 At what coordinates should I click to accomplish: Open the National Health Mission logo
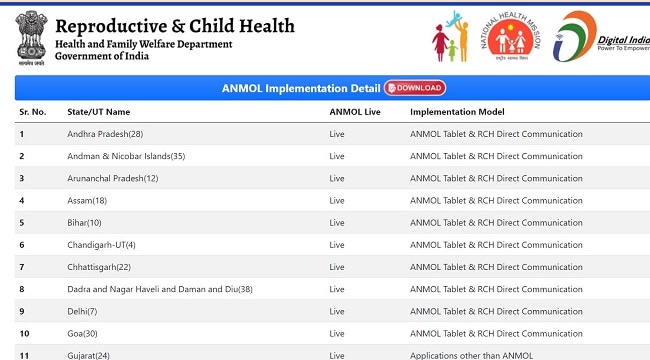(x=511, y=37)
